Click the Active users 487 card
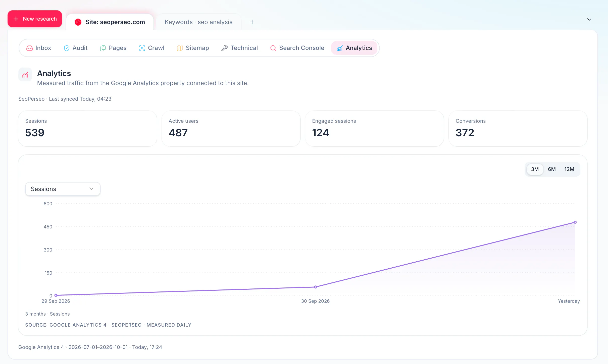This screenshot has height=364, width=608. point(231,129)
